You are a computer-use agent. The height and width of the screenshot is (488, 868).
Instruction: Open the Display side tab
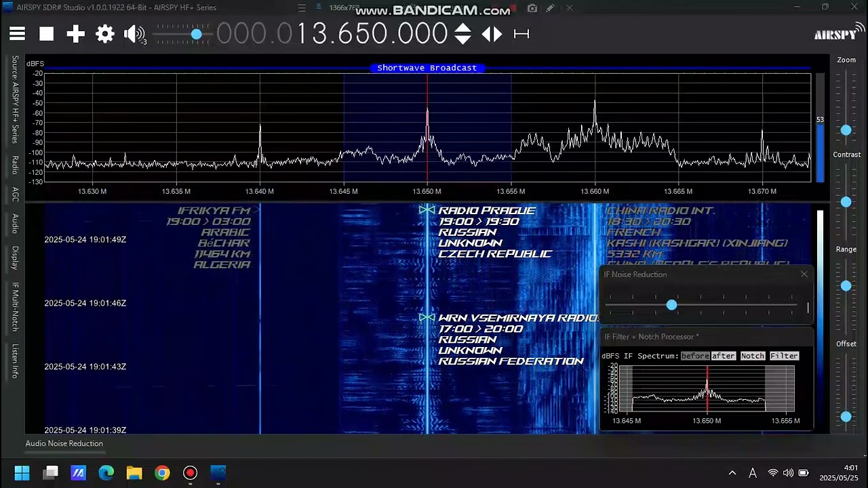pyautogui.click(x=15, y=258)
